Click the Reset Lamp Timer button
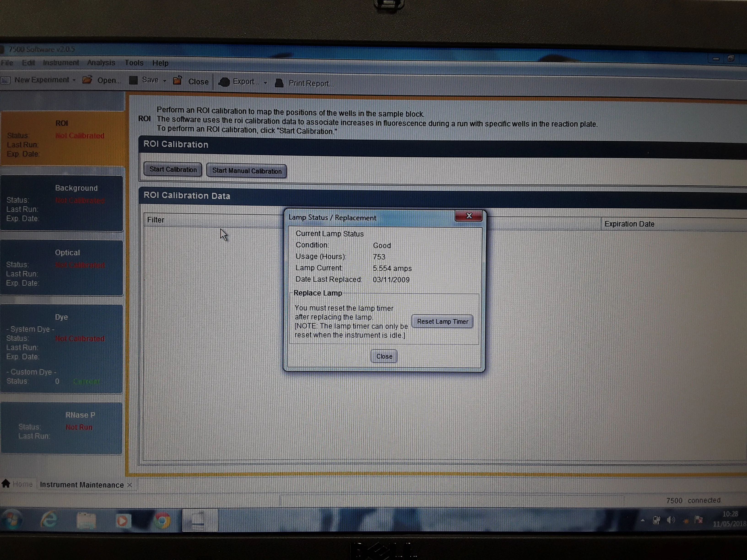Viewport: 747px width, 560px height. click(442, 321)
